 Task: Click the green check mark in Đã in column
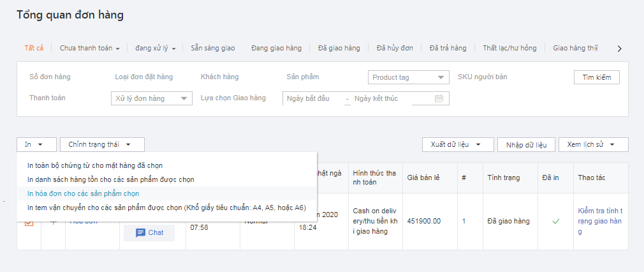pyautogui.click(x=555, y=221)
